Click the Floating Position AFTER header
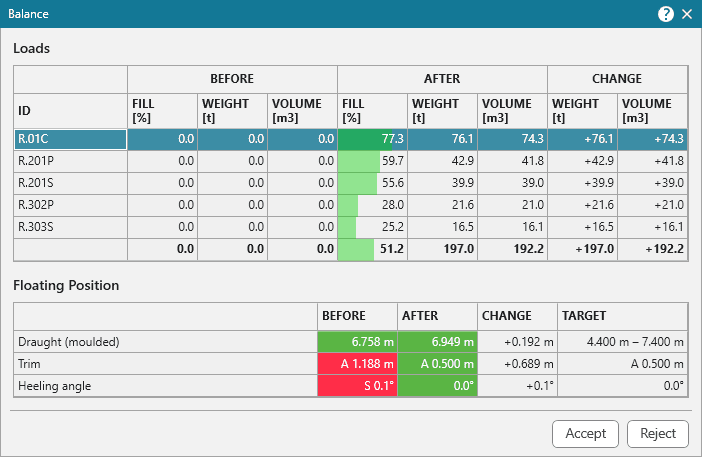702x457 pixels. coord(437,316)
